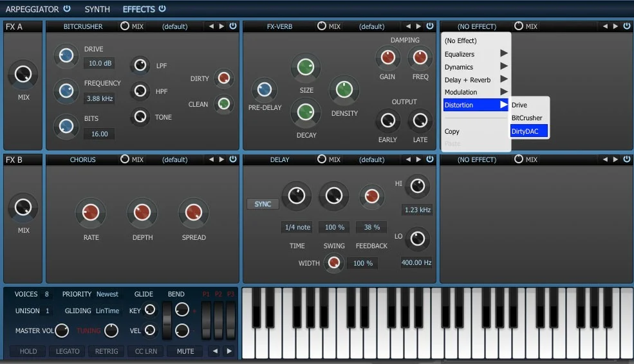Open FX B (NO EFFECT) selector

click(477, 160)
